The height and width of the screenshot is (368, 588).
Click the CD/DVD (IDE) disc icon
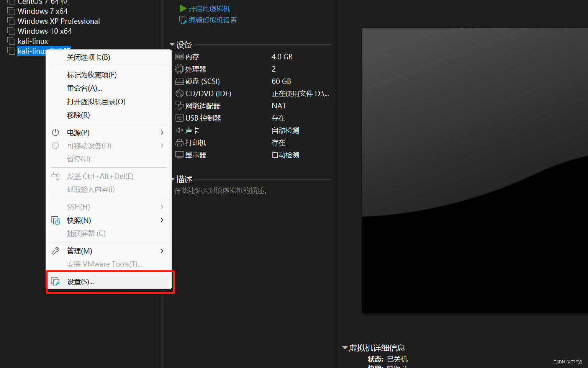tap(179, 93)
